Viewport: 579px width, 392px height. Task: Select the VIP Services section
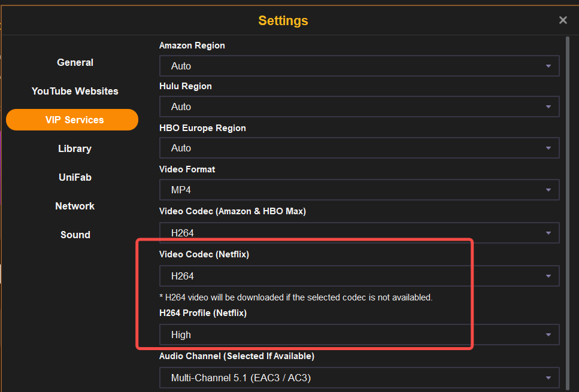coord(72,120)
